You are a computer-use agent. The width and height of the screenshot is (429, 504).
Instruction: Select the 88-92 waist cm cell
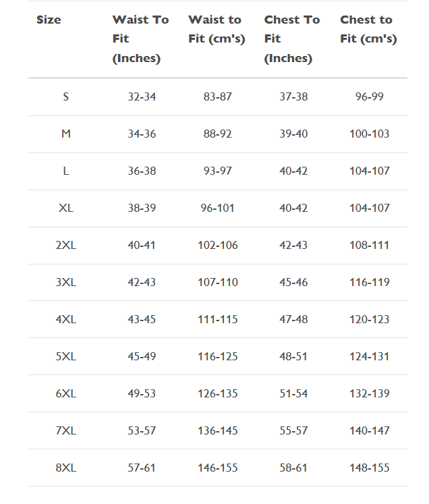(218, 134)
